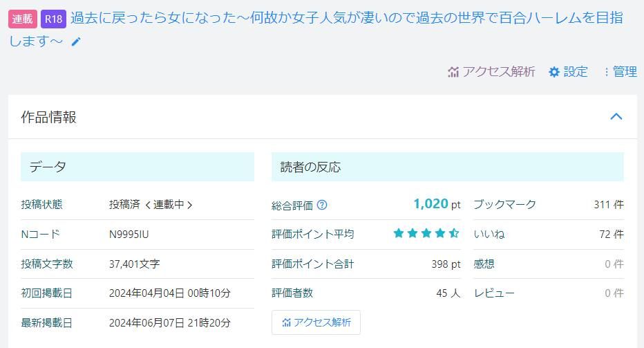This screenshot has height=348, width=644.
Task: Click the Nコード value N9995IU
Action: (x=129, y=235)
